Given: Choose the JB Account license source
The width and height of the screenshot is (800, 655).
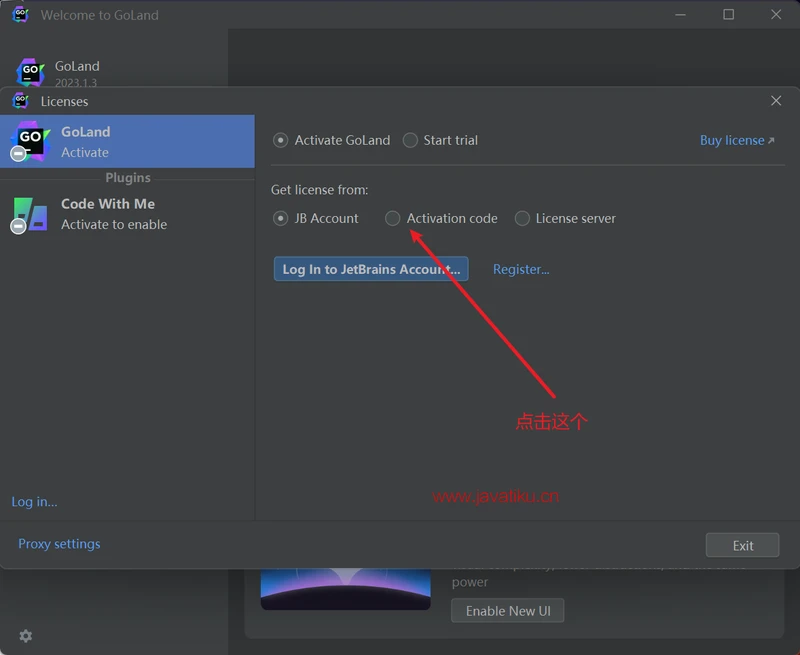Looking at the screenshot, I should [281, 218].
